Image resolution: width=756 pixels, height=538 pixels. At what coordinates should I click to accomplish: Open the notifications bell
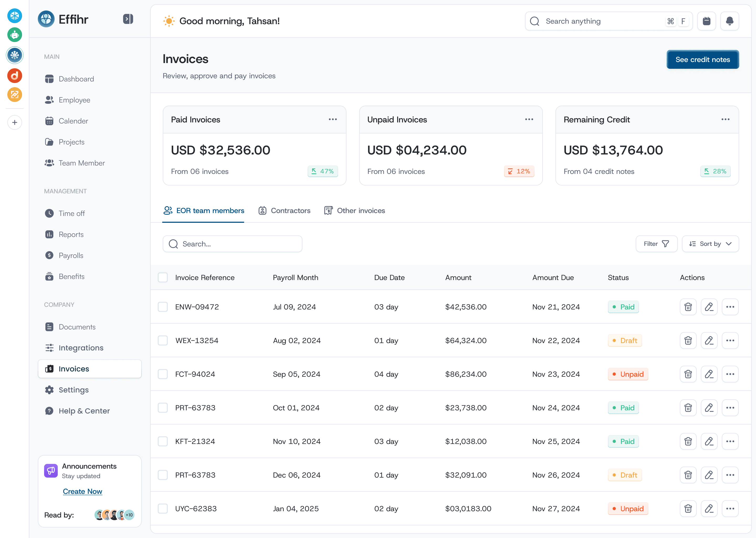(x=729, y=21)
